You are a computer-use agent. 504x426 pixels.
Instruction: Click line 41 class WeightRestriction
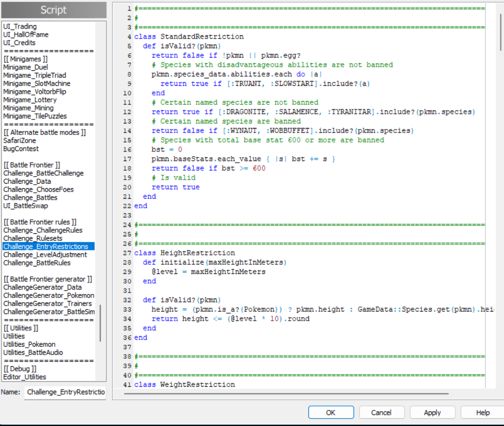(x=185, y=384)
